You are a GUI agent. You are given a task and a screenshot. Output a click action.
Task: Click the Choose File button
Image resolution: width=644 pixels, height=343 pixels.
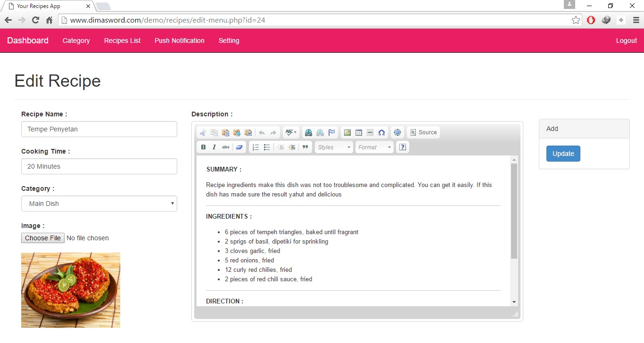tap(43, 238)
